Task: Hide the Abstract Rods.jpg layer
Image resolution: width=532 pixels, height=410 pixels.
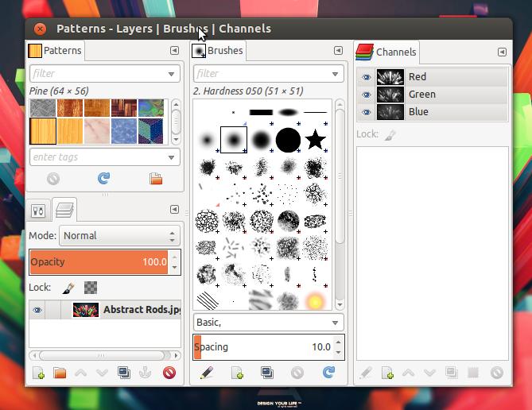Action: (x=37, y=311)
